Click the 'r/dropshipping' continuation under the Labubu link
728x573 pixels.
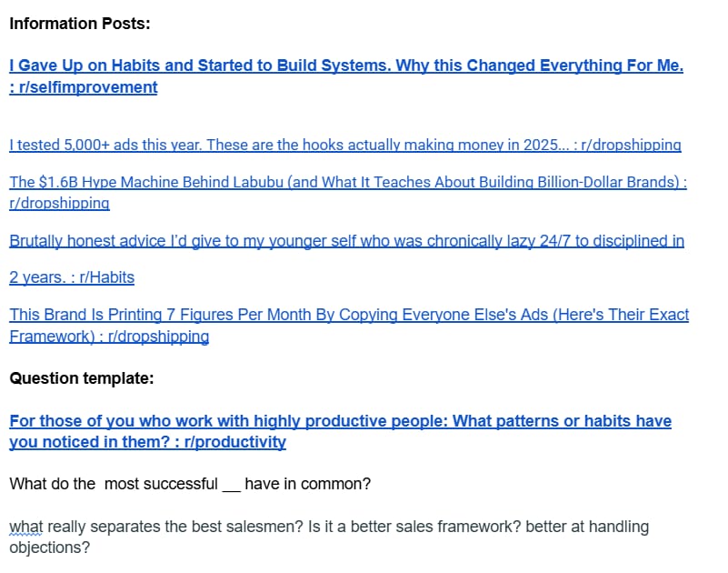(x=59, y=204)
